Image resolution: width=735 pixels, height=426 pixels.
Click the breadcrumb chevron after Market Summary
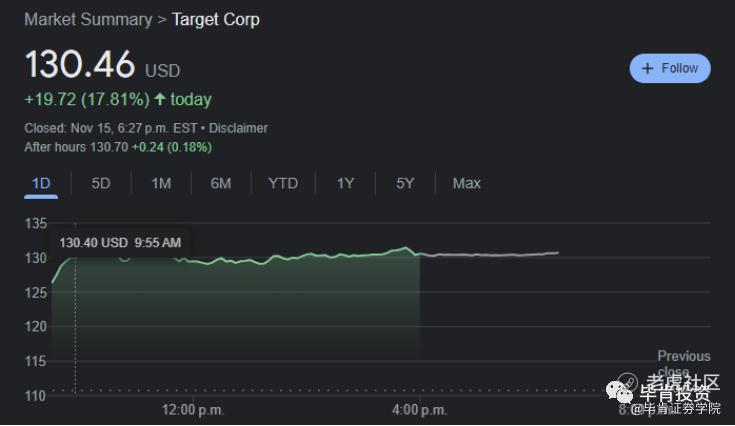click(x=162, y=20)
